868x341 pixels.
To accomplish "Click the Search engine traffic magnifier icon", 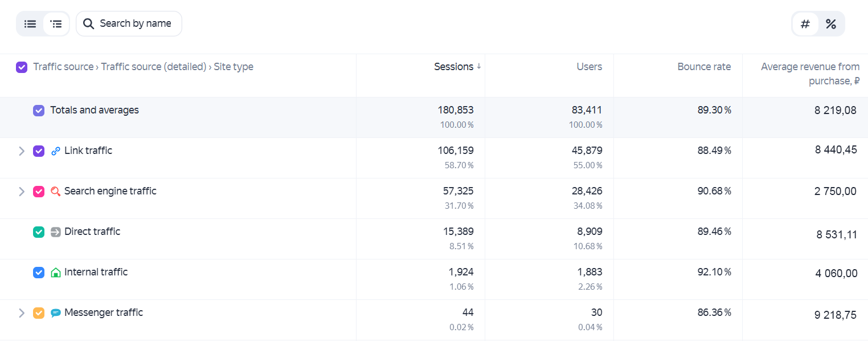I will pos(55,192).
